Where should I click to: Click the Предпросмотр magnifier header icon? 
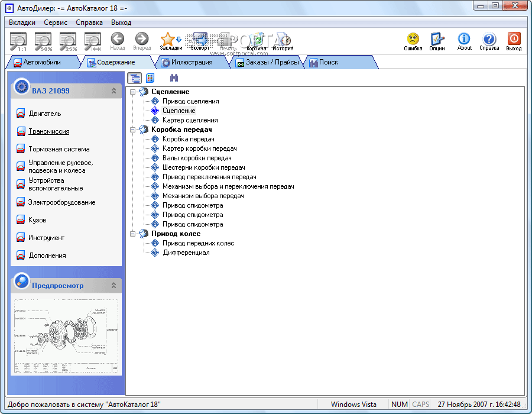22,281
